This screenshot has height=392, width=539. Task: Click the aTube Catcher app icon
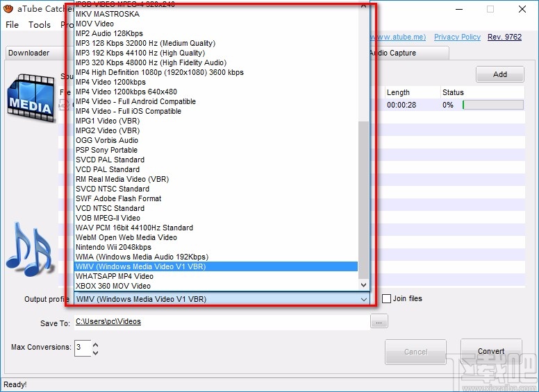(x=8, y=9)
